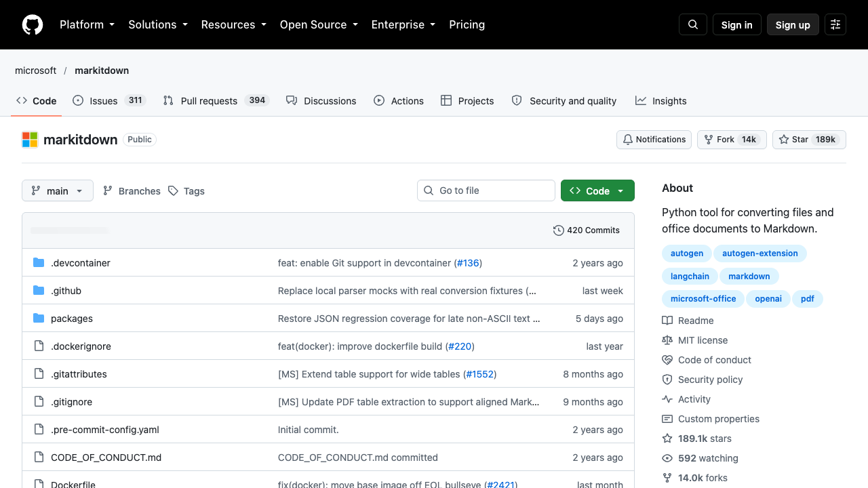Expand the main branch selector dropdown
The width and height of the screenshot is (868, 488).
click(x=58, y=191)
